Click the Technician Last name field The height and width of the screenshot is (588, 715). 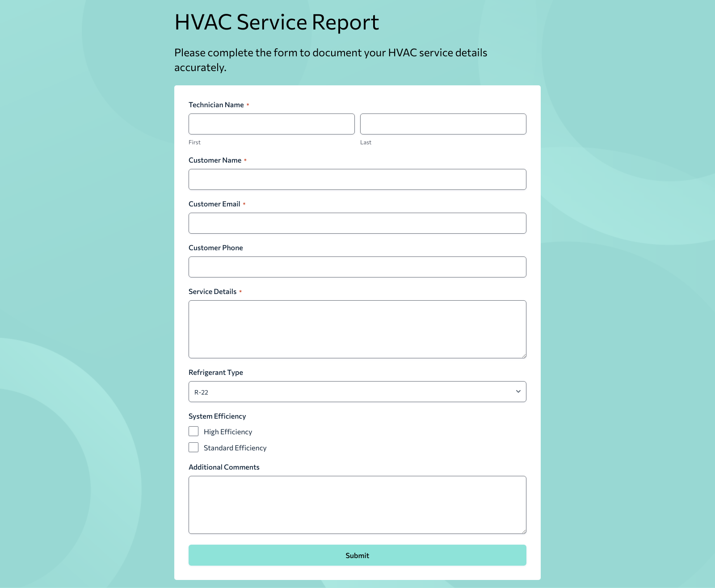(443, 124)
